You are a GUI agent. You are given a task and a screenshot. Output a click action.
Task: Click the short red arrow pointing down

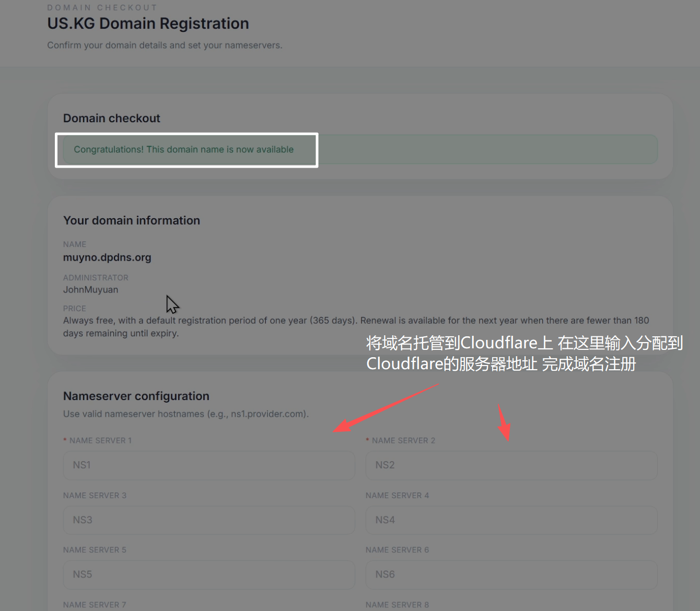click(504, 423)
